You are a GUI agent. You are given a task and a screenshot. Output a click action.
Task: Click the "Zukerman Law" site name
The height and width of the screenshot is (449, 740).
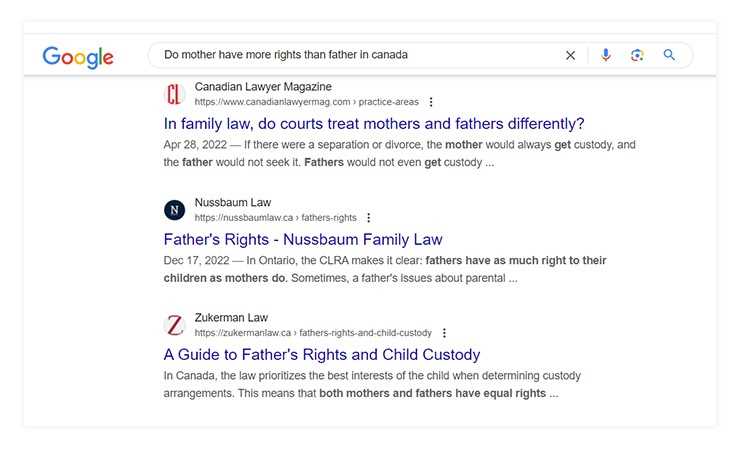(231, 318)
